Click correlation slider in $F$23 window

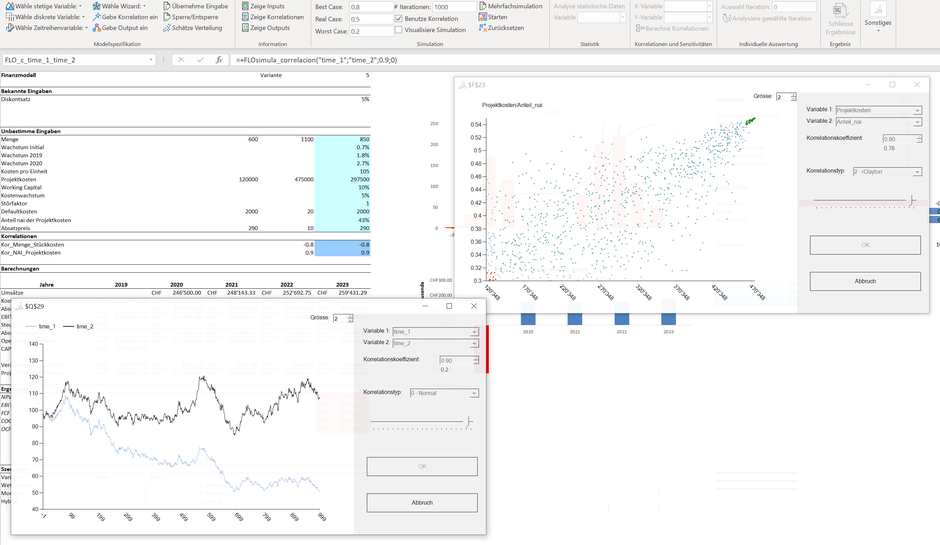pyautogui.click(x=865, y=201)
